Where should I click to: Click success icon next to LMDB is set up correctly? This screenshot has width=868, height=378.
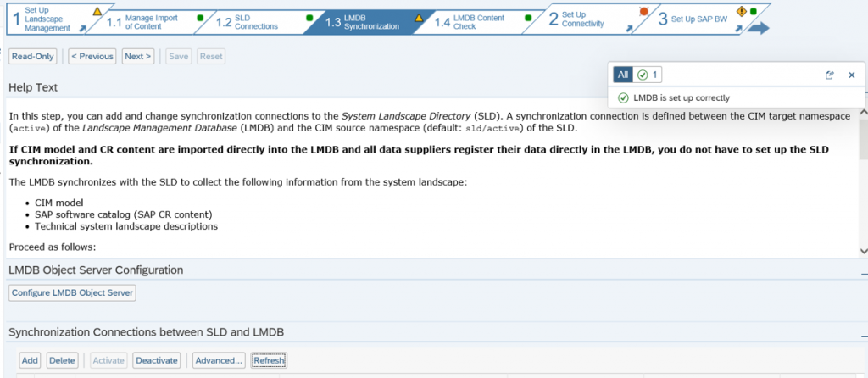[623, 98]
